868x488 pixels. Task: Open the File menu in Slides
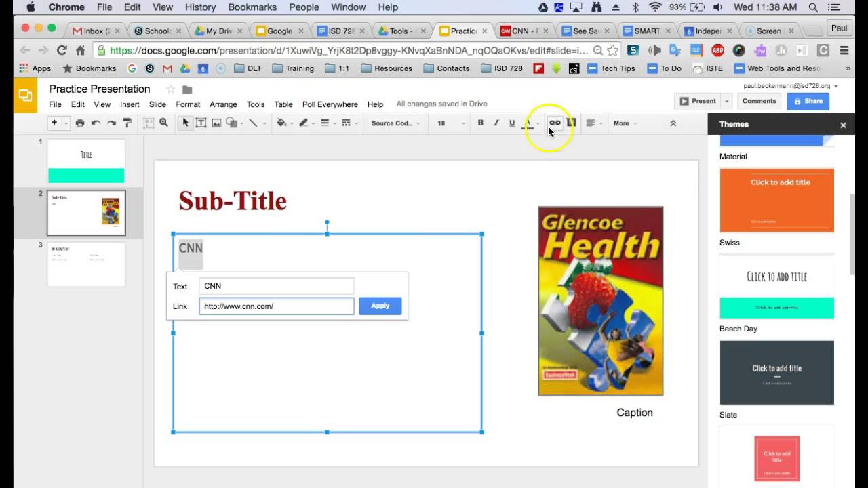click(55, 104)
